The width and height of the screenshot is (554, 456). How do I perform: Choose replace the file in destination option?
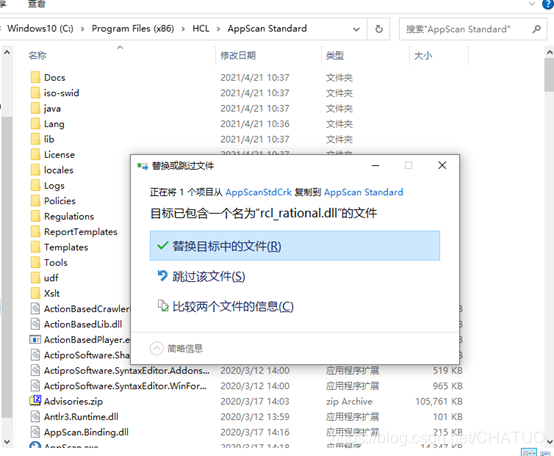pyautogui.click(x=295, y=246)
